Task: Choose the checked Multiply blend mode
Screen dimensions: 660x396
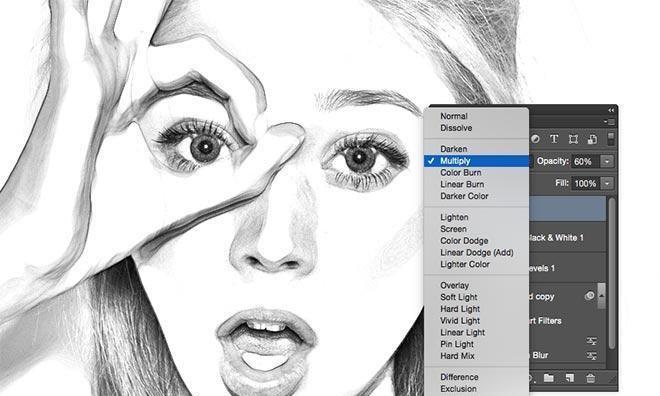Action: click(476, 161)
